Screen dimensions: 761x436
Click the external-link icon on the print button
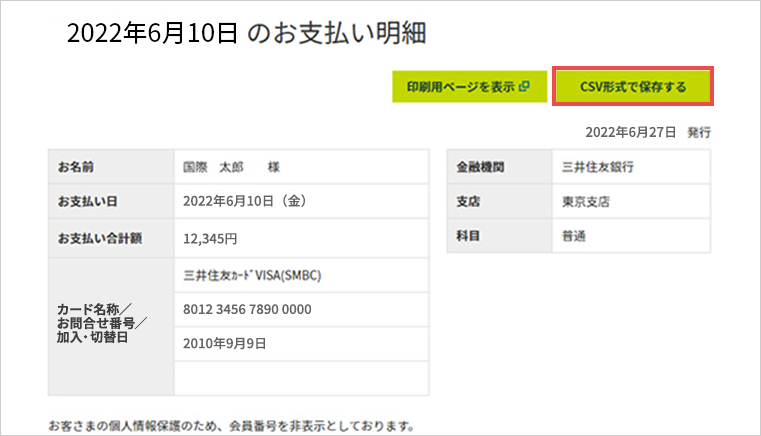(524, 87)
